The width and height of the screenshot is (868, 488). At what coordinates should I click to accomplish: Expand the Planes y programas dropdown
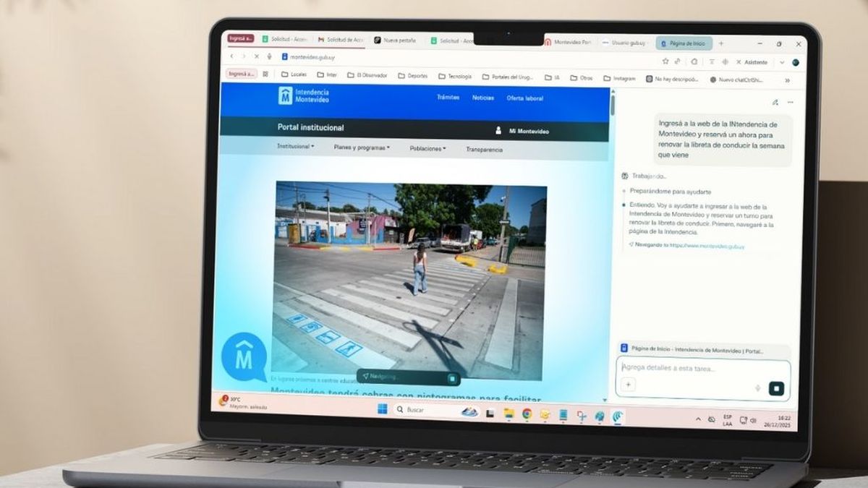click(x=361, y=147)
